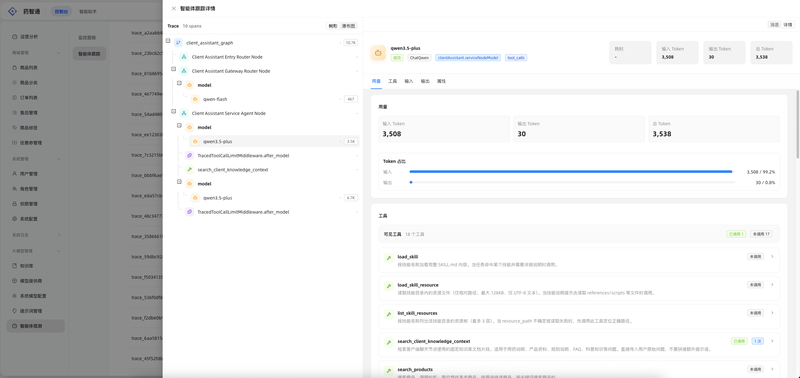This screenshot has width=800, height=378.
Task: Click the 药智通 logo icon
Action: click(x=13, y=11)
